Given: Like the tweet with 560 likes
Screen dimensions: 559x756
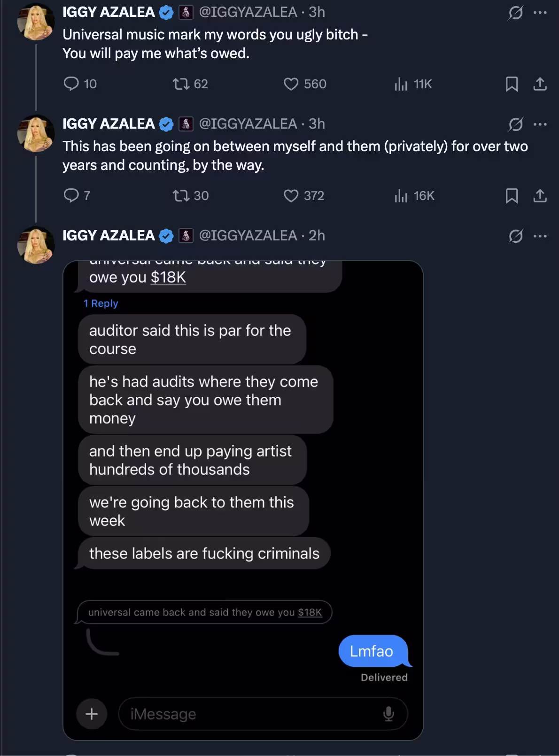Looking at the screenshot, I should [x=291, y=84].
